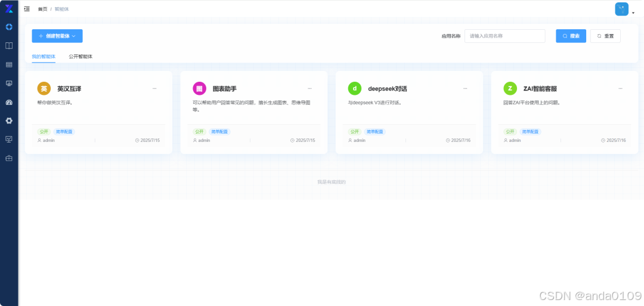Click the description 帮你做英汉互译。
This screenshot has height=306, width=644.
pyautogui.click(x=55, y=103)
